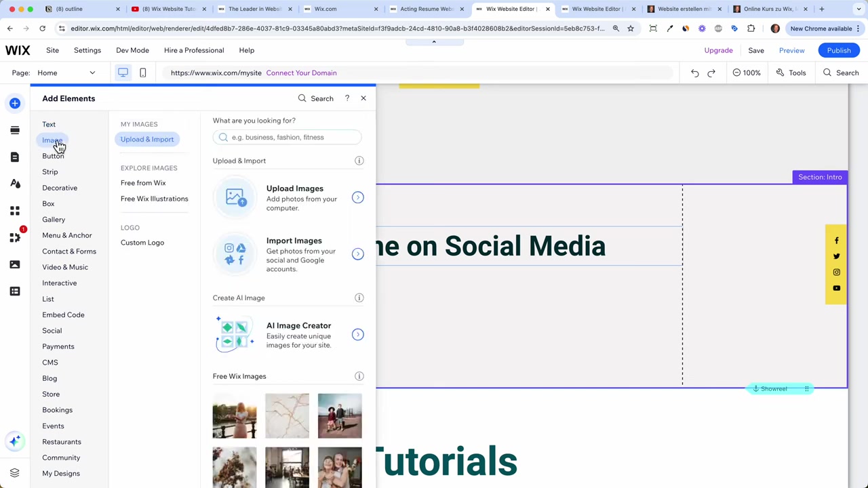Click the Publish button
The image size is (868, 488).
tap(839, 50)
